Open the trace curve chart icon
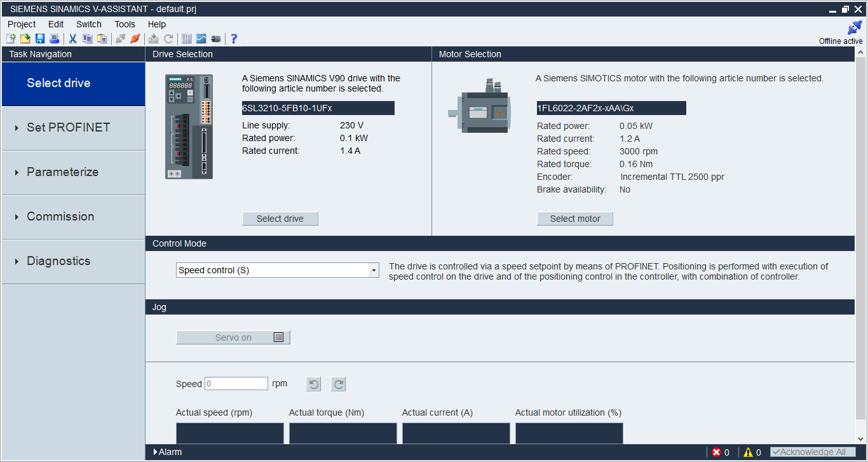The height and width of the screenshot is (462, 868). pos(201,39)
